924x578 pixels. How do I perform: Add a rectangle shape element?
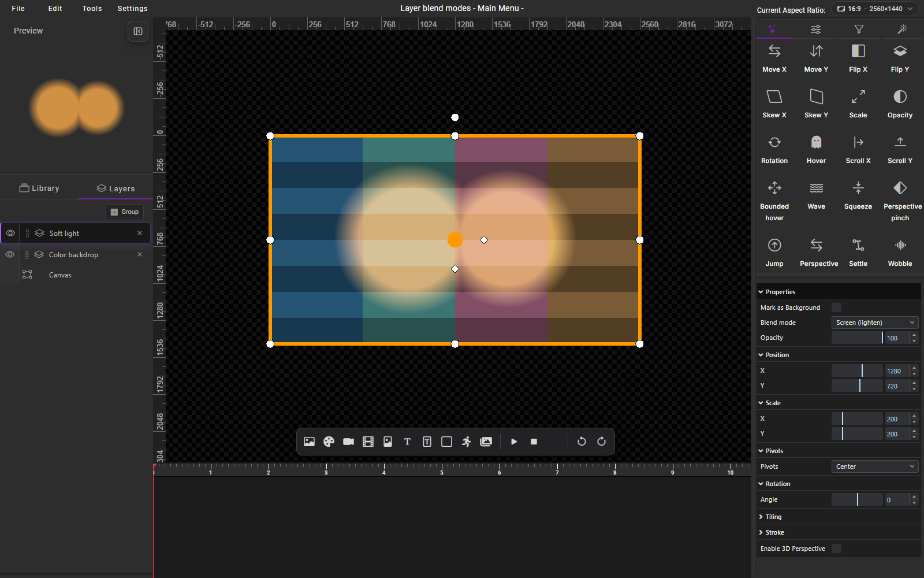(446, 442)
